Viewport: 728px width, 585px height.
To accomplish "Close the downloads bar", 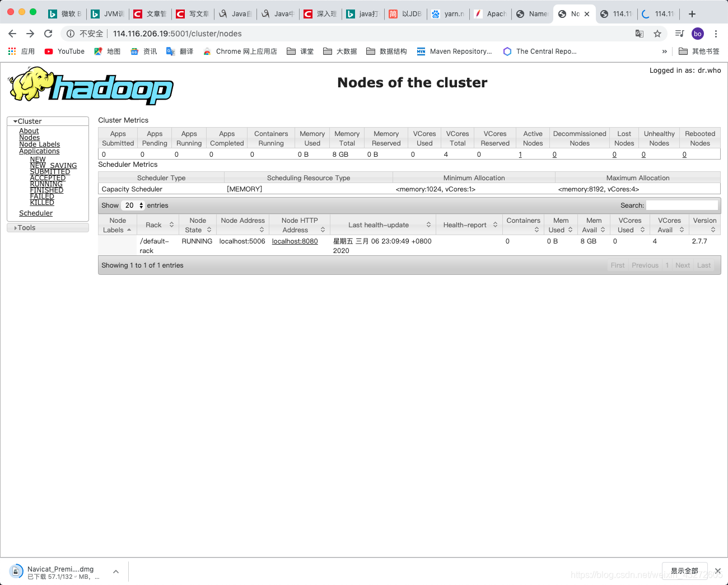I will click(718, 571).
